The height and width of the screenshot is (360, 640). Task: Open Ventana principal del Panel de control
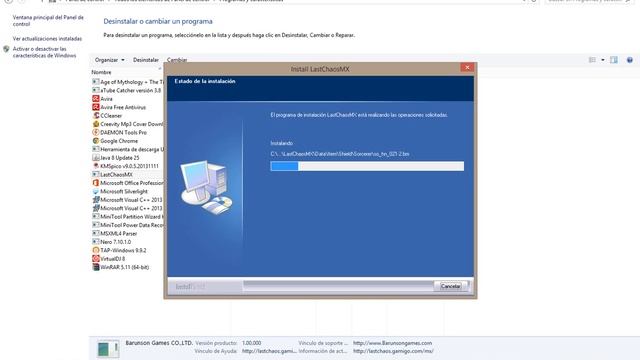[x=48, y=21]
